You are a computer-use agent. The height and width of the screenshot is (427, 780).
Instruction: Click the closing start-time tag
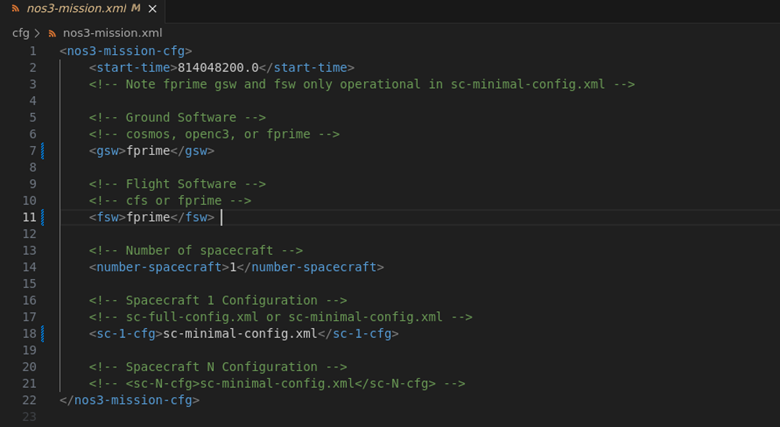pos(306,68)
